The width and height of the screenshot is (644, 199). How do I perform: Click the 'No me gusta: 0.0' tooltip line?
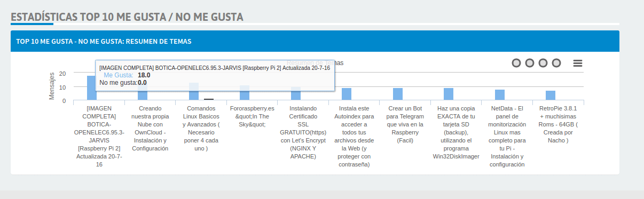(x=123, y=83)
